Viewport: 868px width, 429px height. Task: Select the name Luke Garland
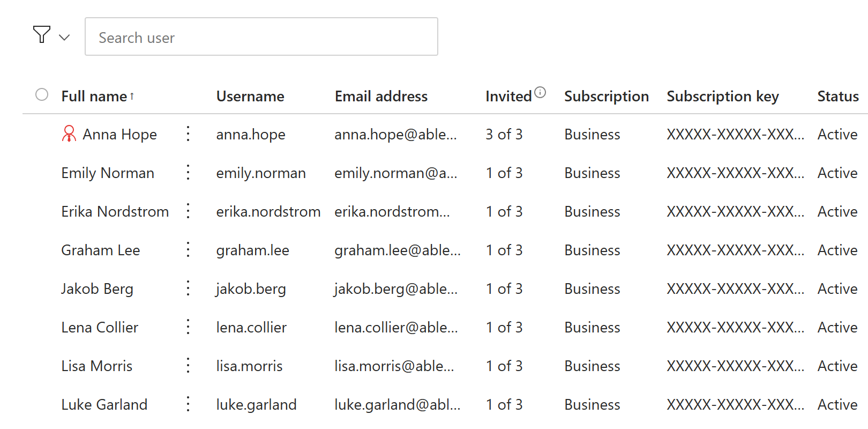104,405
